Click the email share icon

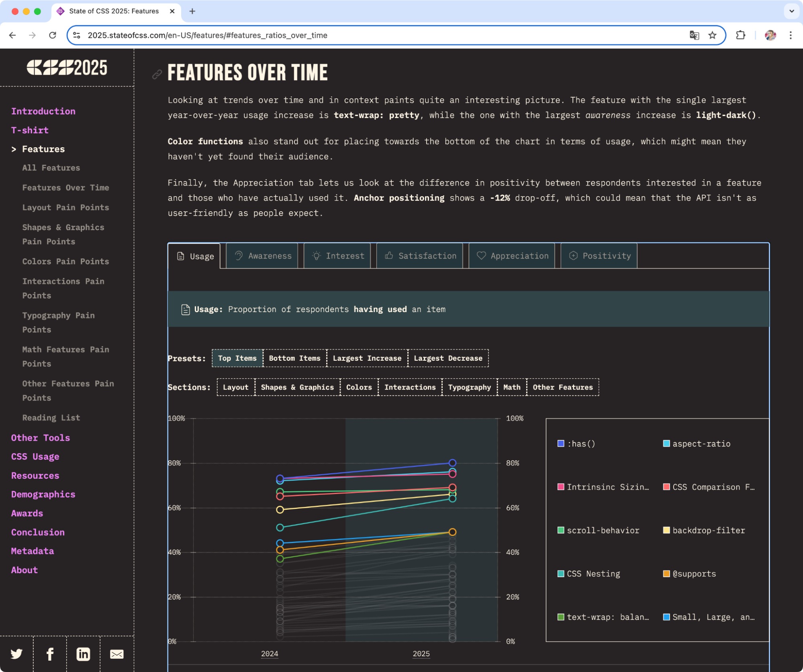pyautogui.click(x=116, y=654)
